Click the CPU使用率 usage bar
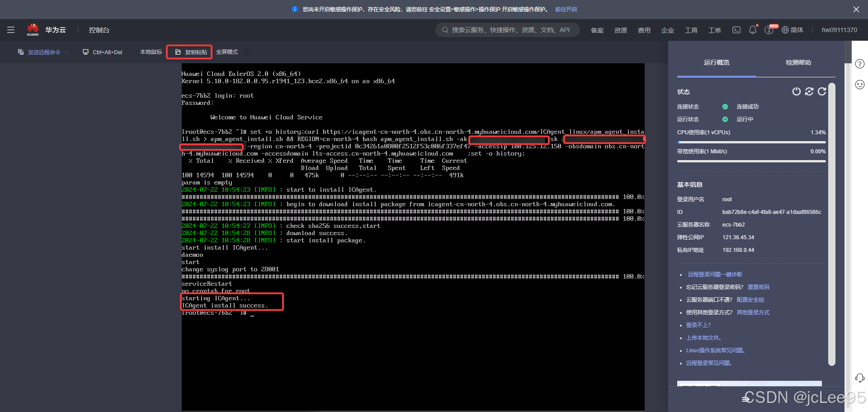The image size is (868, 412). click(751, 142)
